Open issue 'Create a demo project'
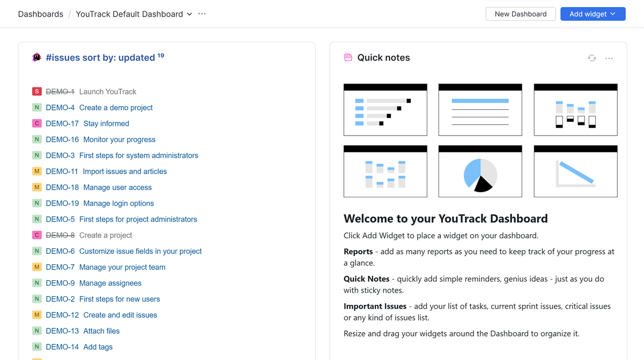Screen dimensions: 644x360 click(116, 108)
